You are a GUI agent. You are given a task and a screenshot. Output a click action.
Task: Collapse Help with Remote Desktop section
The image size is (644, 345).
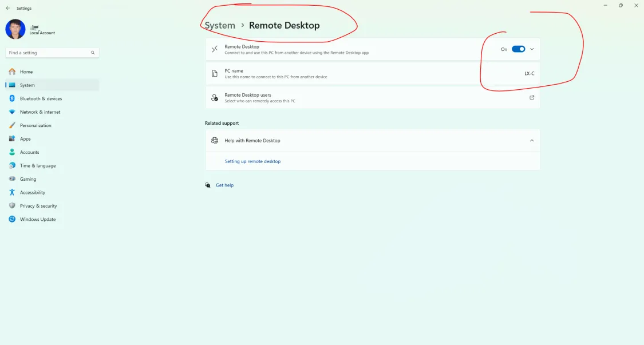[x=532, y=141]
